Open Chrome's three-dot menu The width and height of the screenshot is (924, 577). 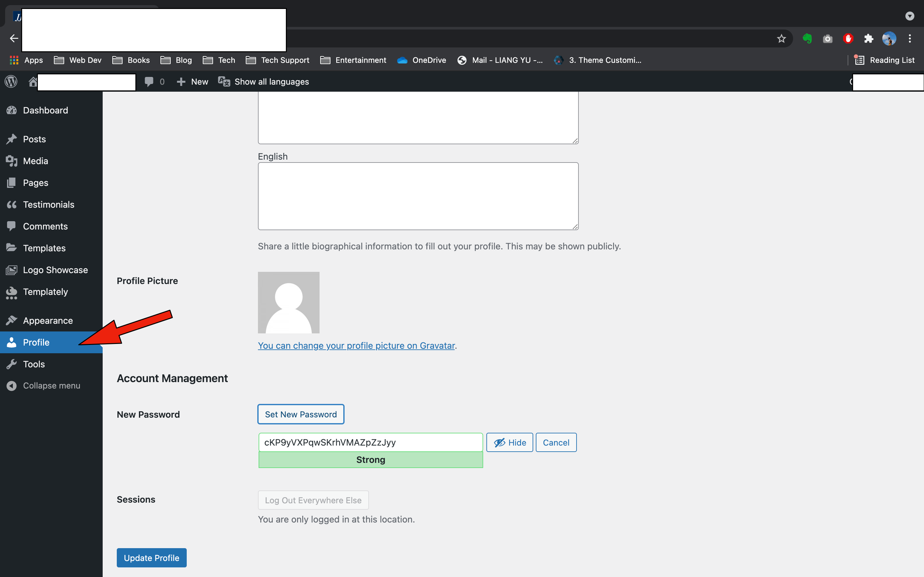910,38
